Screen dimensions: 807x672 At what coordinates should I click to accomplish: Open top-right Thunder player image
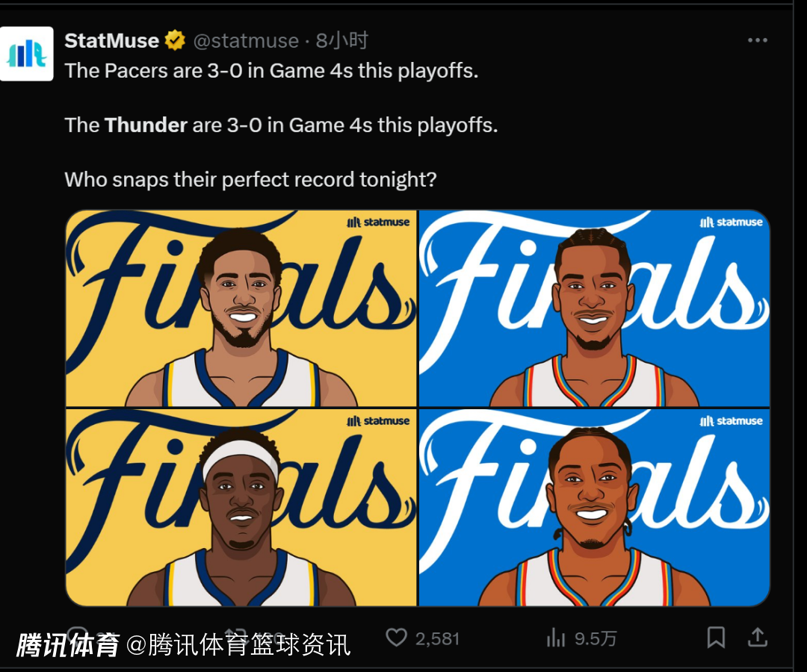click(x=595, y=308)
